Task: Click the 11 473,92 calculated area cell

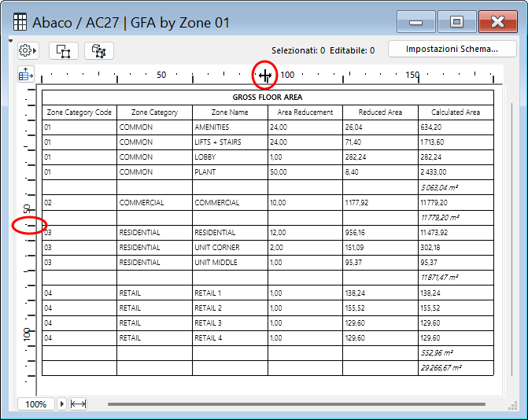Action: [456, 233]
